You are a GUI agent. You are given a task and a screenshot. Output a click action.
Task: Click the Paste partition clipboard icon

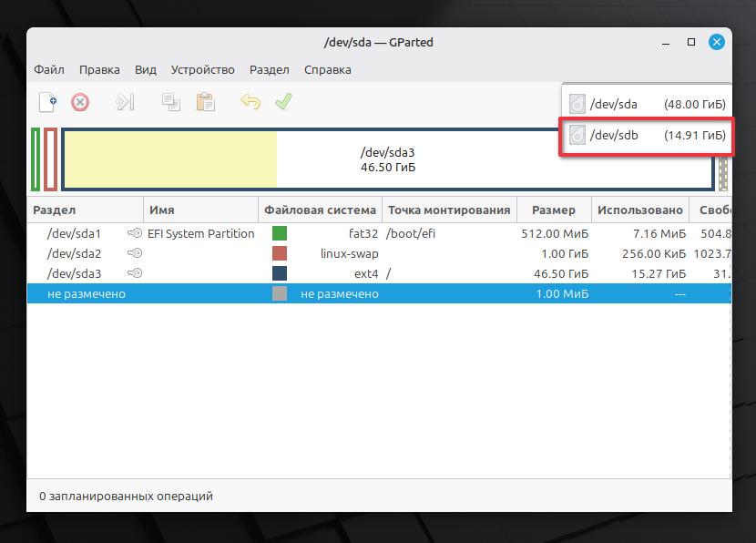205,102
